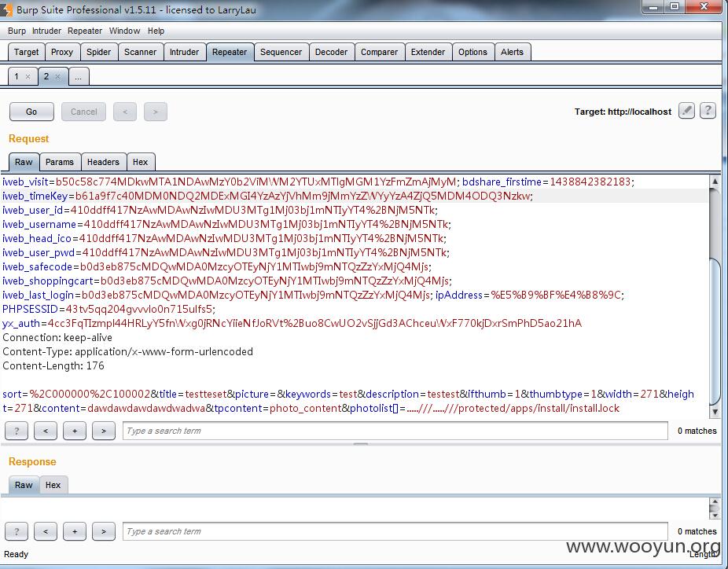The width and height of the screenshot is (728, 569).
Task: Switch to the Scanner tab
Action: click(x=140, y=52)
